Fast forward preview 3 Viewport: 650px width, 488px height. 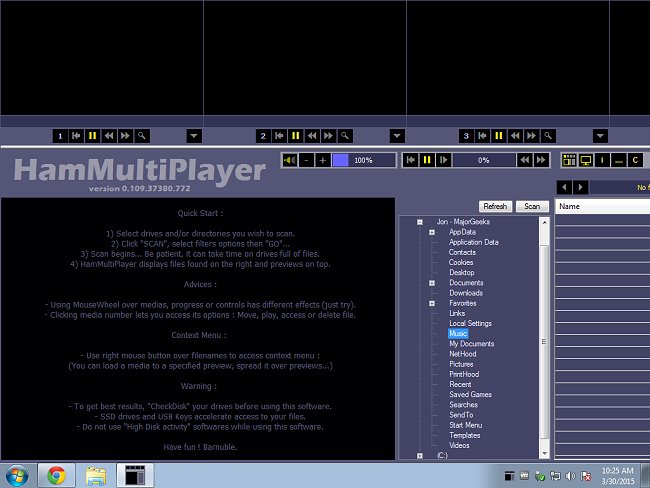click(531, 136)
